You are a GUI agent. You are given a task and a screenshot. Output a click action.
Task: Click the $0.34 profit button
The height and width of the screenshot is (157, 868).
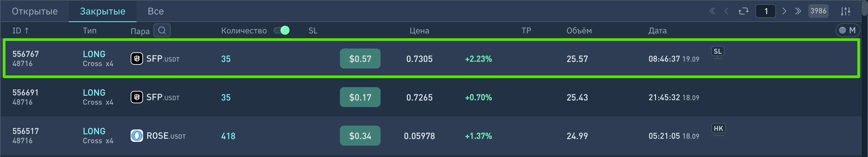(360, 136)
